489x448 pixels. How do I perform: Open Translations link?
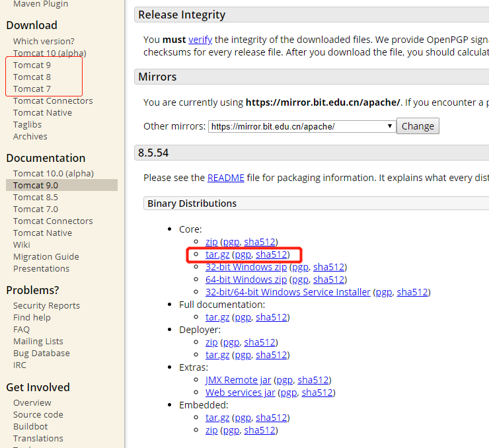coord(38,438)
